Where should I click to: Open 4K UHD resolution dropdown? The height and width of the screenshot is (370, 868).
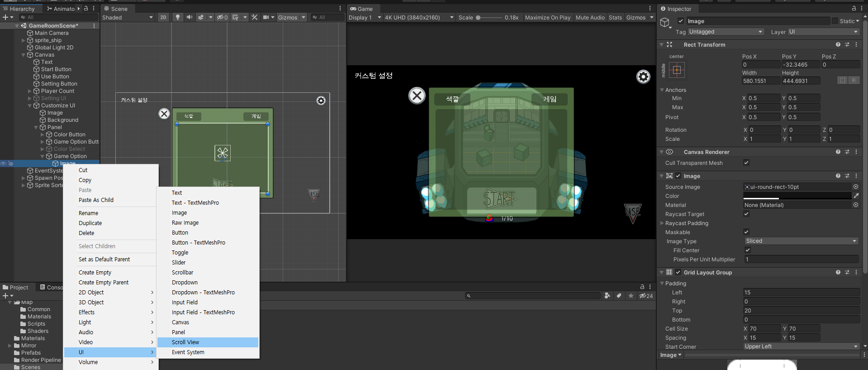pos(419,17)
